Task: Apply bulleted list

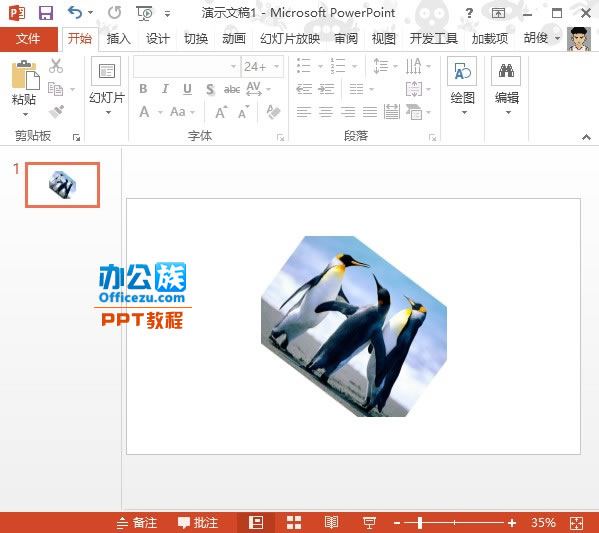Action: (x=304, y=66)
